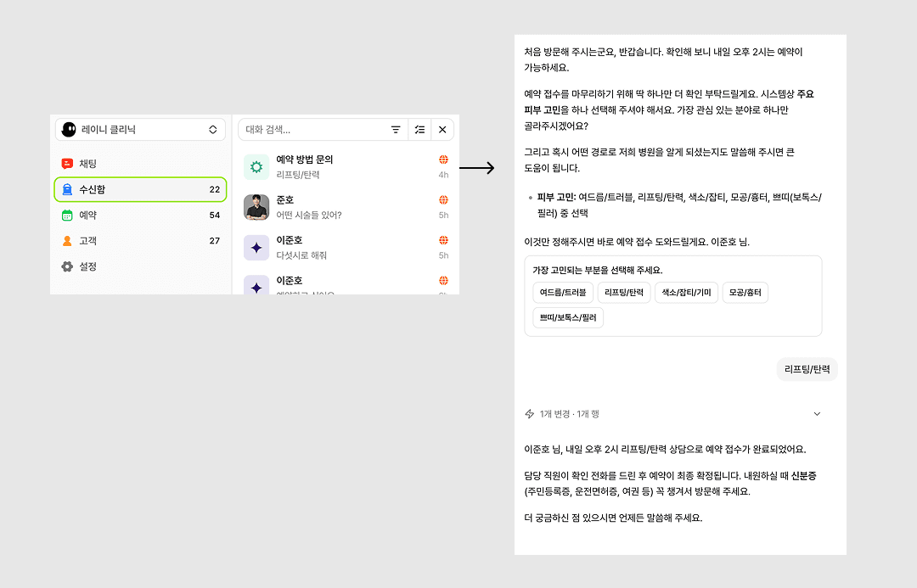Choose the 모공/흉터 option
The height and width of the screenshot is (588, 917).
click(x=745, y=292)
